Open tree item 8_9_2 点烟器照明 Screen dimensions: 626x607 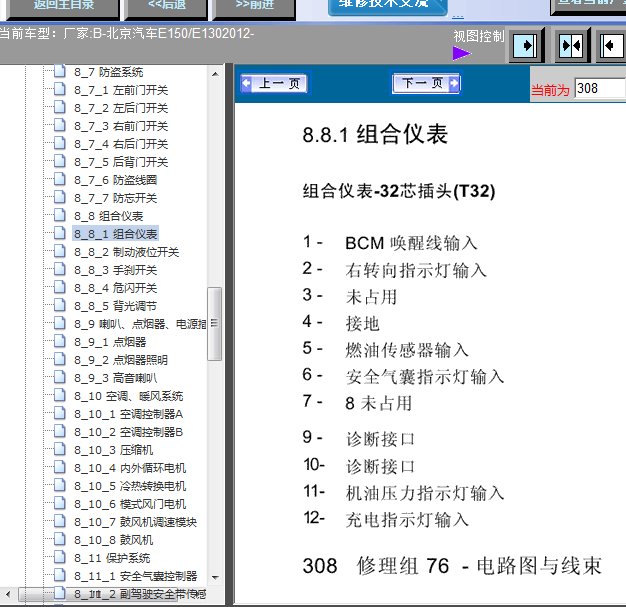pyautogui.click(x=121, y=360)
